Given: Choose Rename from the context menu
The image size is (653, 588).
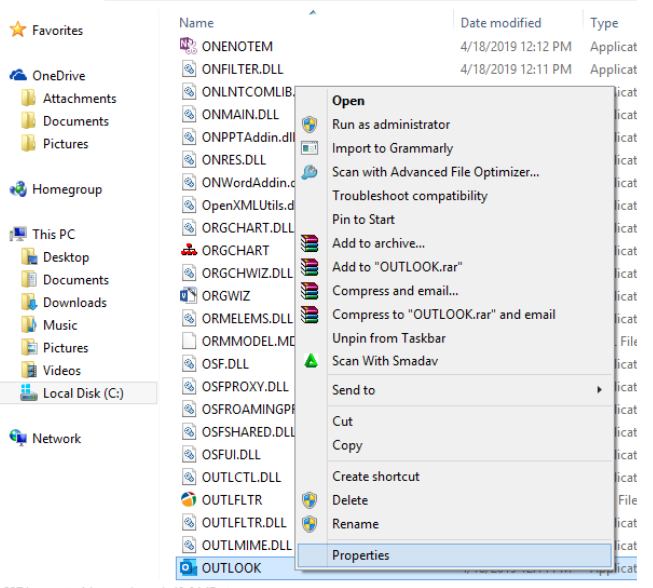Looking at the screenshot, I should click(355, 524).
